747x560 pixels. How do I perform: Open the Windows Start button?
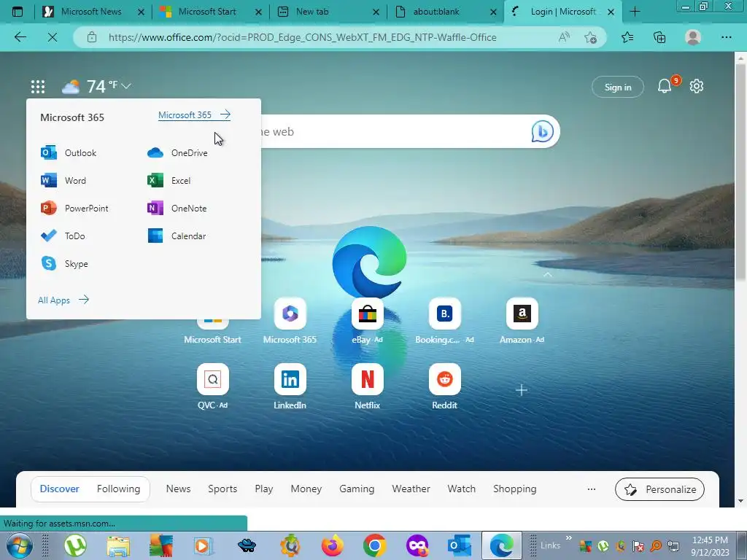(19, 545)
